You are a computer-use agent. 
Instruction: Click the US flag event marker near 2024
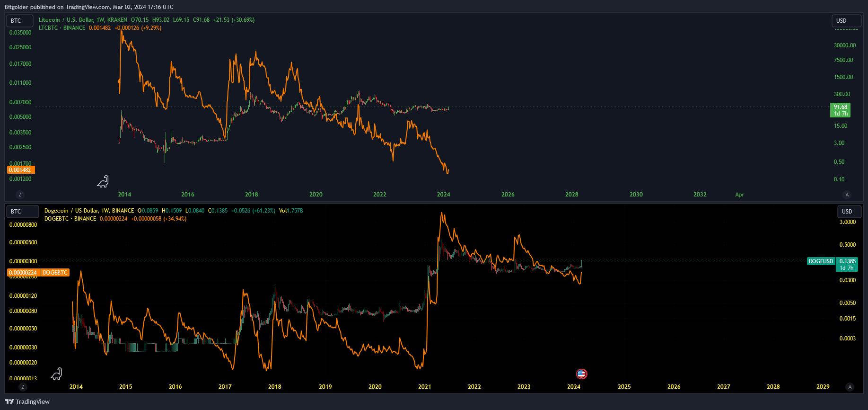coord(581,374)
